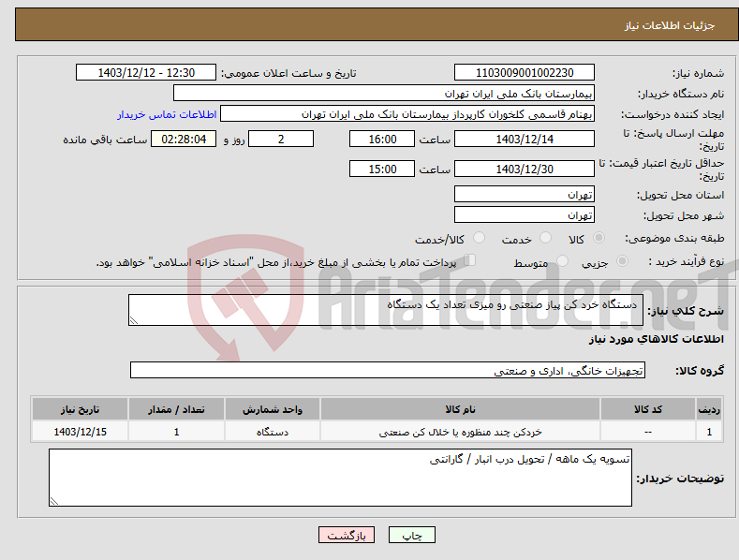Image resolution: width=739 pixels, height=560 pixels.
Task: Select the جزیی purchase type radio
Action: pyautogui.click(x=622, y=260)
